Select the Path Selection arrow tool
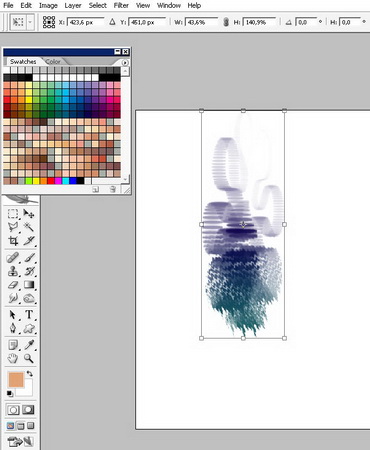The height and width of the screenshot is (450, 370). click(x=13, y=315)
